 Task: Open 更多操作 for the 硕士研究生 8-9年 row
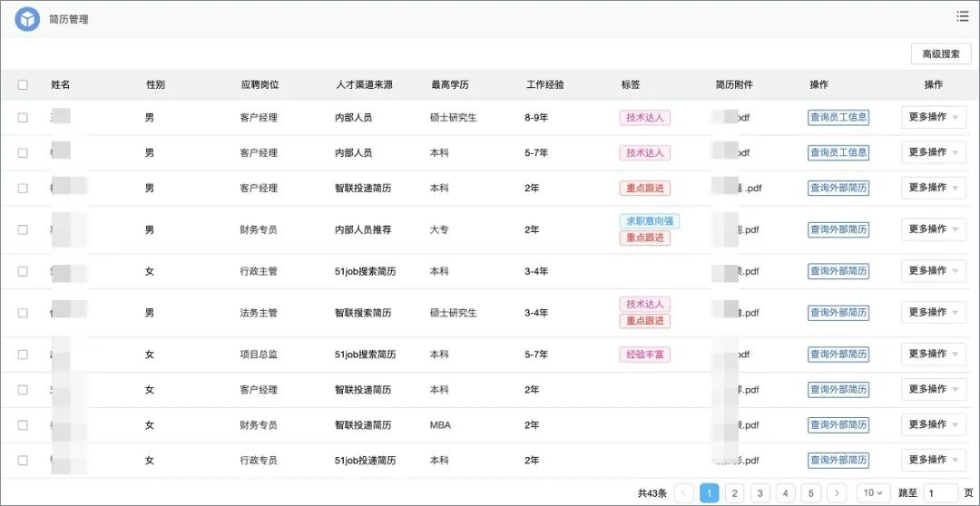click(934, 117)
